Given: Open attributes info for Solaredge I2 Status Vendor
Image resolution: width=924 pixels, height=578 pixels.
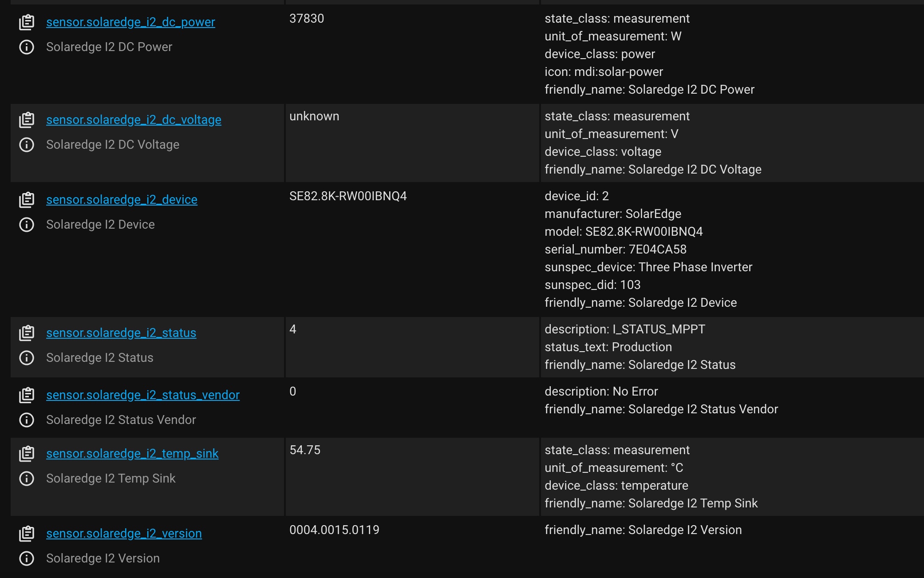Looking at the screenshot, I should click(x=27, y=420).
